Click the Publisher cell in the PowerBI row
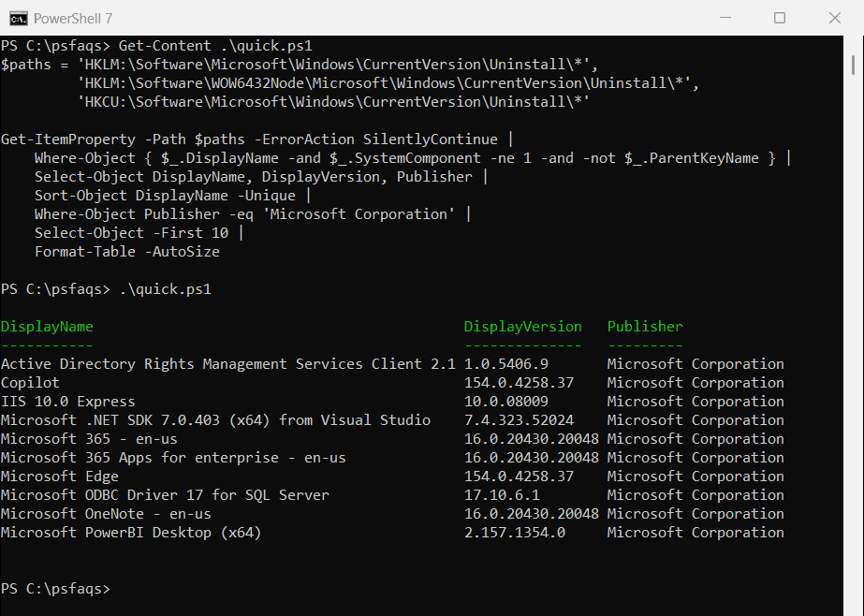864x616 pixels. pos(696,533)
